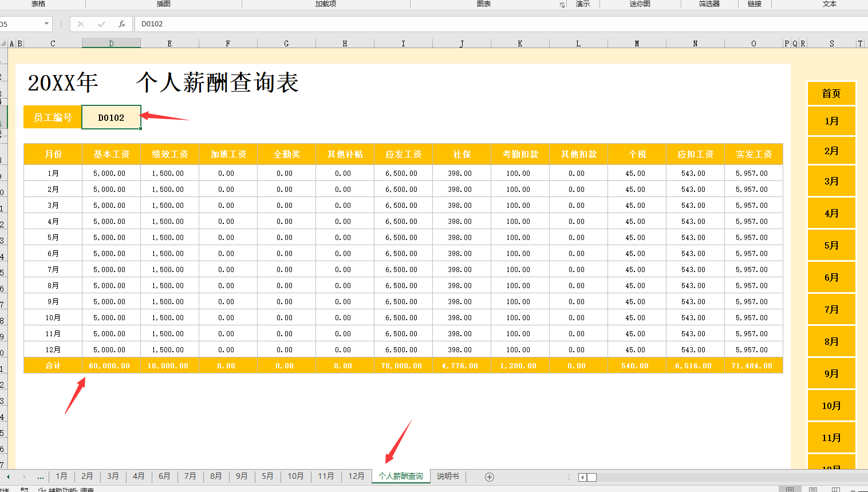
Task: Add a new sheet with the plus icon
Action: (x=490, y=477)
